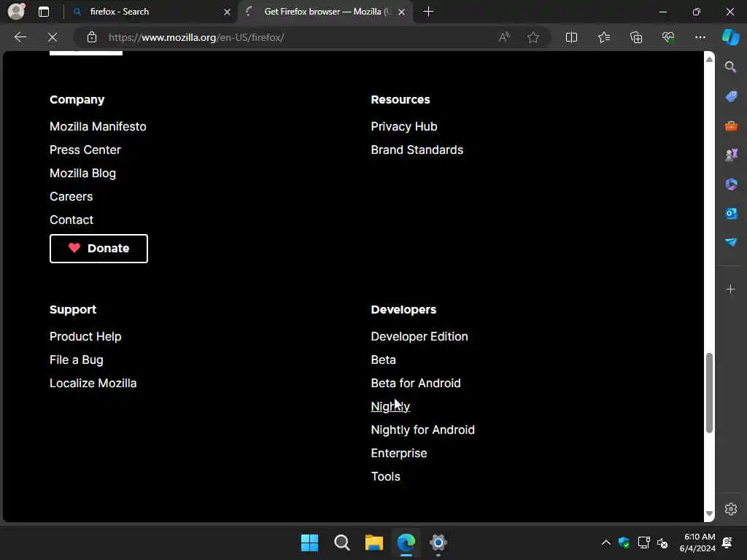Open the Contact link
747x560 pixels.
tap(71, 219)
